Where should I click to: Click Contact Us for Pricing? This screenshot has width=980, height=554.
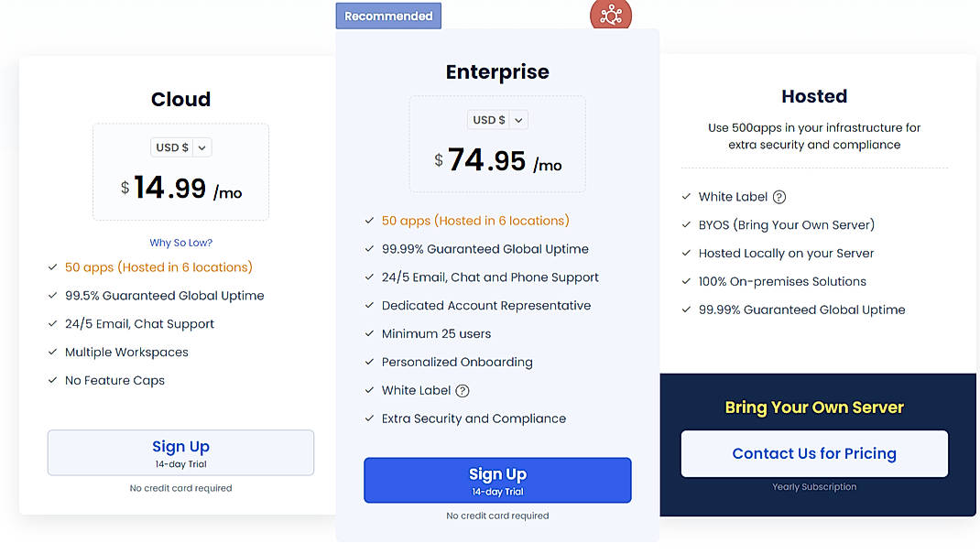pyautogui.click(x=813, y=453)
